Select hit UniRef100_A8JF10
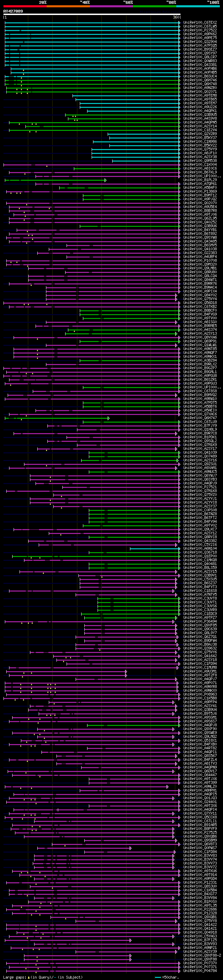The height and width of the screenshot is (980, 223). click(200, 153)
